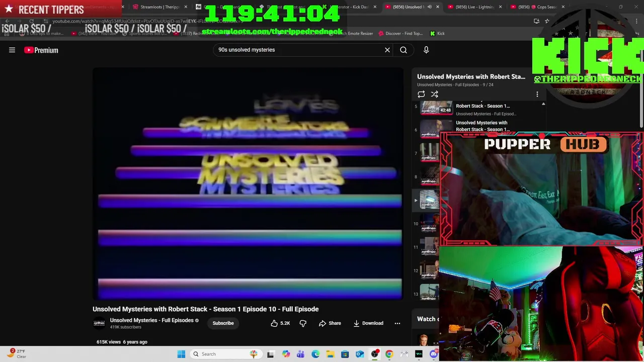Open Microsoft Teams on the taskbar

300,354
